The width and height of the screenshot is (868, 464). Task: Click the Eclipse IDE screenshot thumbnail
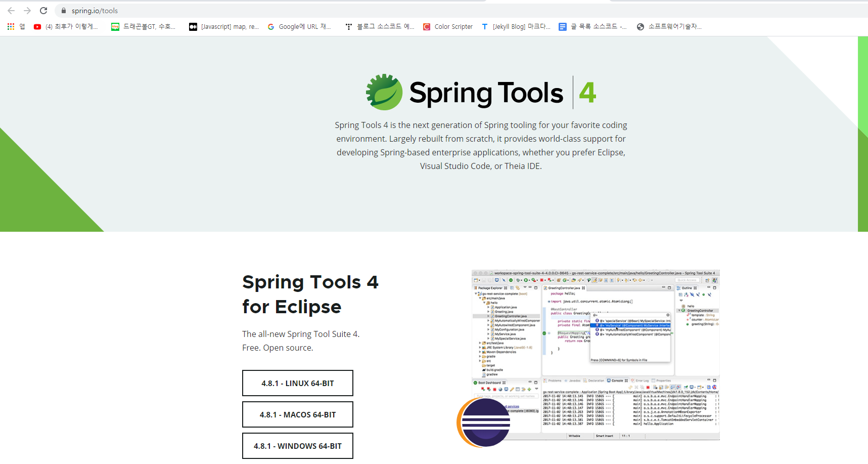click(596, 355)
